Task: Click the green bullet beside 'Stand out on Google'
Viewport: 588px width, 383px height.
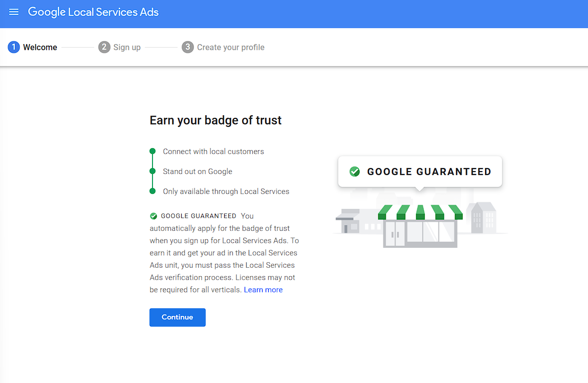Action: [x=153, y=171]
